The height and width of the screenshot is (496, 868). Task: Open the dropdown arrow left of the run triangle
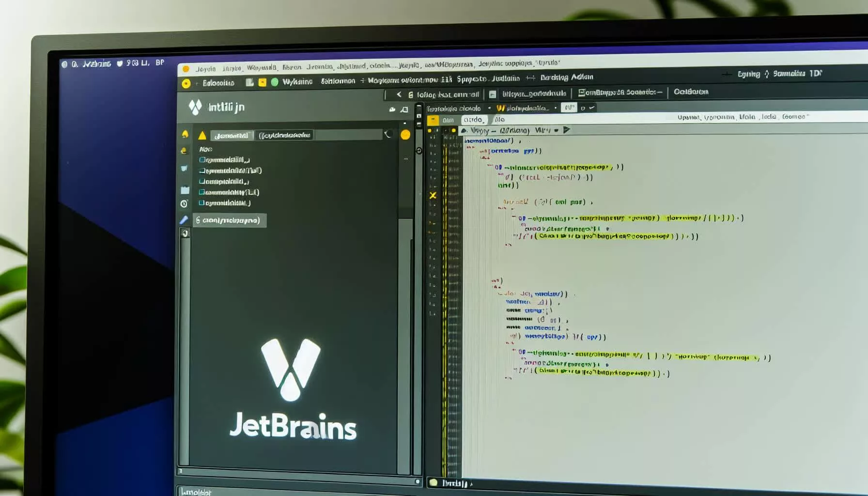tap(556, 130)
